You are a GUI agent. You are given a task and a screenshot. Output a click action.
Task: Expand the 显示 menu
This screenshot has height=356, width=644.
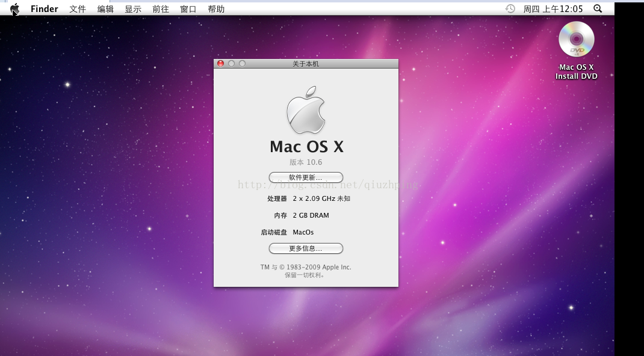133,9
